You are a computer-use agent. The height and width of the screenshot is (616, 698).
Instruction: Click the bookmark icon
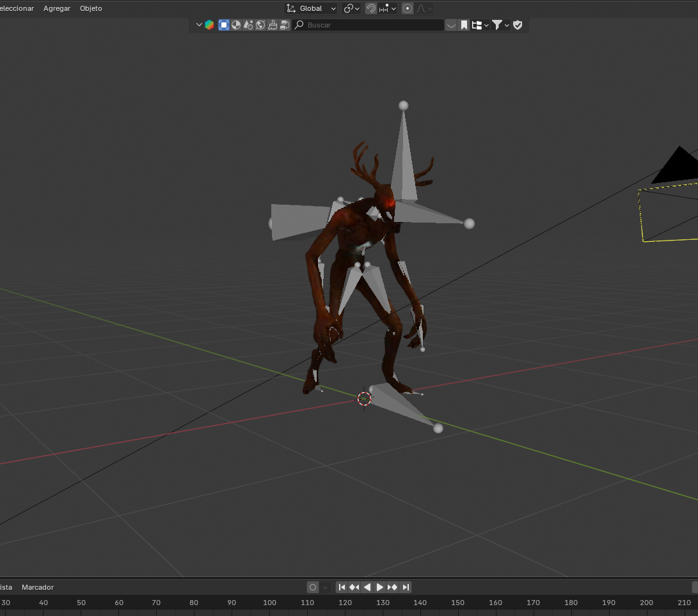464,25
